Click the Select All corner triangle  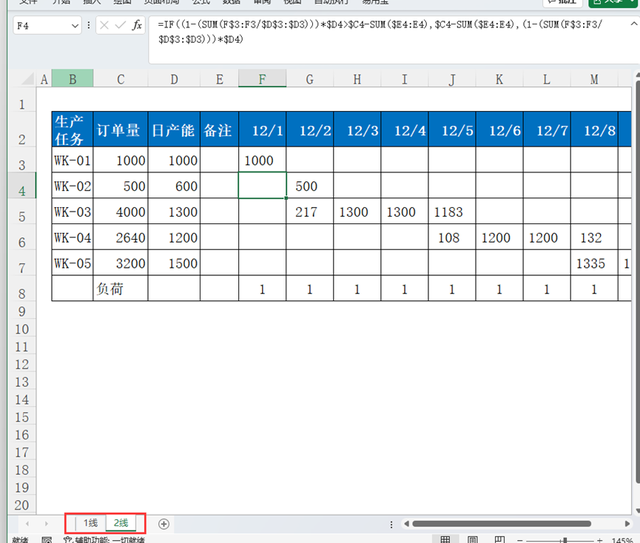click(28, 78)
